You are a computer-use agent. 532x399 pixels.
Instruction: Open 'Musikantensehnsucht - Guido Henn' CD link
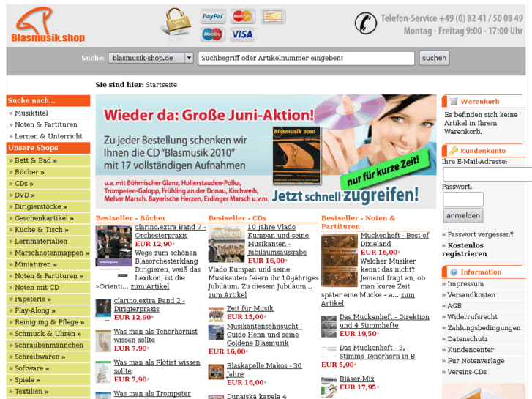[x=264, y=335]
